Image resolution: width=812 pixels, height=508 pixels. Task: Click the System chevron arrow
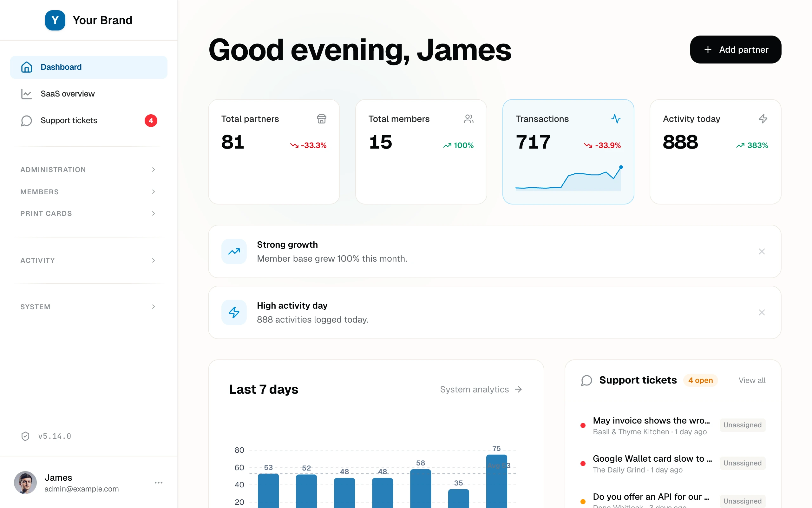tap(153, 307)
